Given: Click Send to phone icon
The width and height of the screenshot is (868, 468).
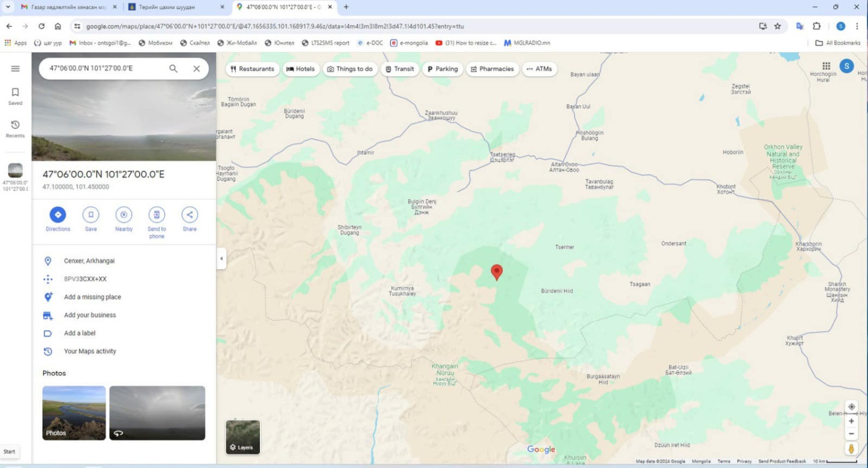Looking at the screenshot, I should pos(156,215).
